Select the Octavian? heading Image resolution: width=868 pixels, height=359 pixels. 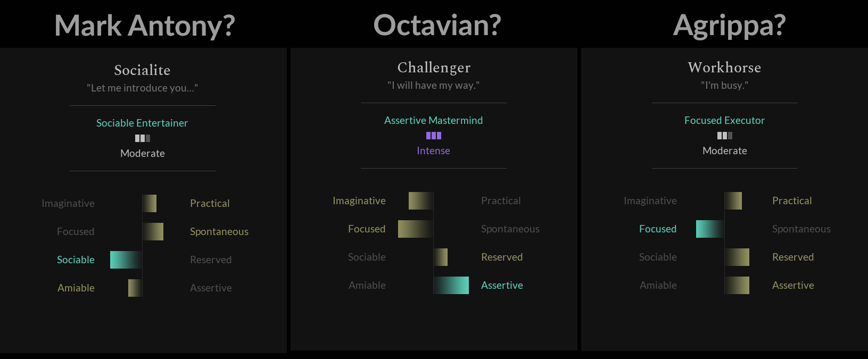[x=437, y=24]
